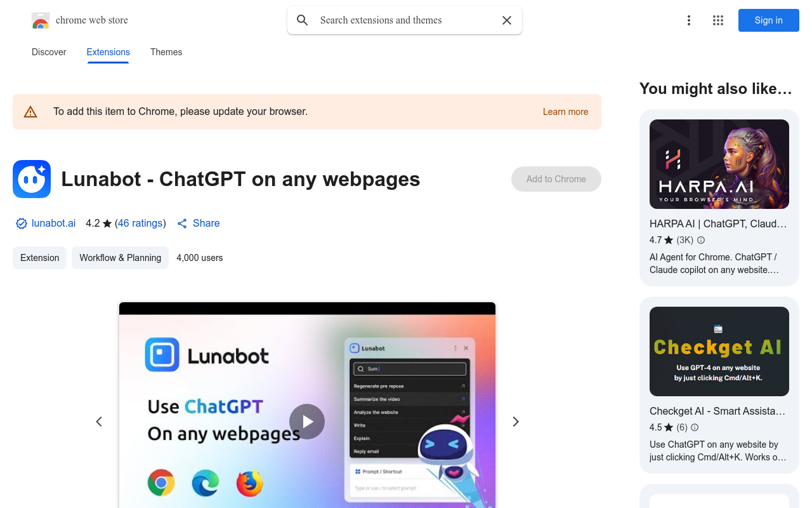Image resolution: width=812 pixels, height=508 pixels.
Task: Clear the search field with X icon
Action: point(507,20)
